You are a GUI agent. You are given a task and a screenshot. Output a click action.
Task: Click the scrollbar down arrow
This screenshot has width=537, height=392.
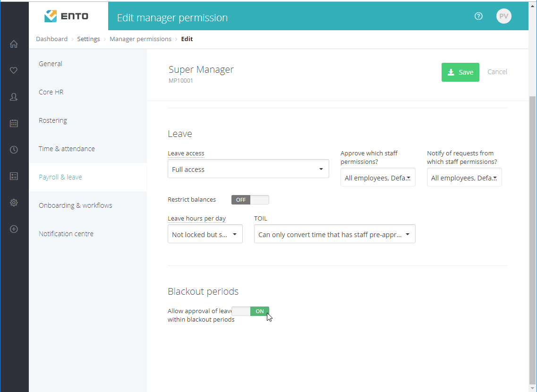[x=533, y=388]
